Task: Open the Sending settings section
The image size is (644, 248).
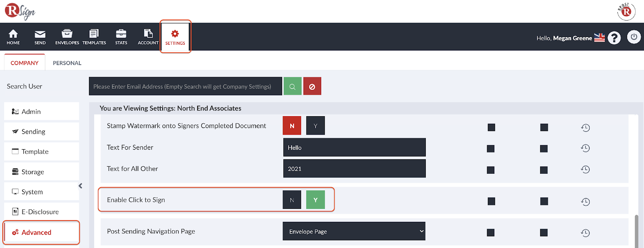Action: pos(41,131)
